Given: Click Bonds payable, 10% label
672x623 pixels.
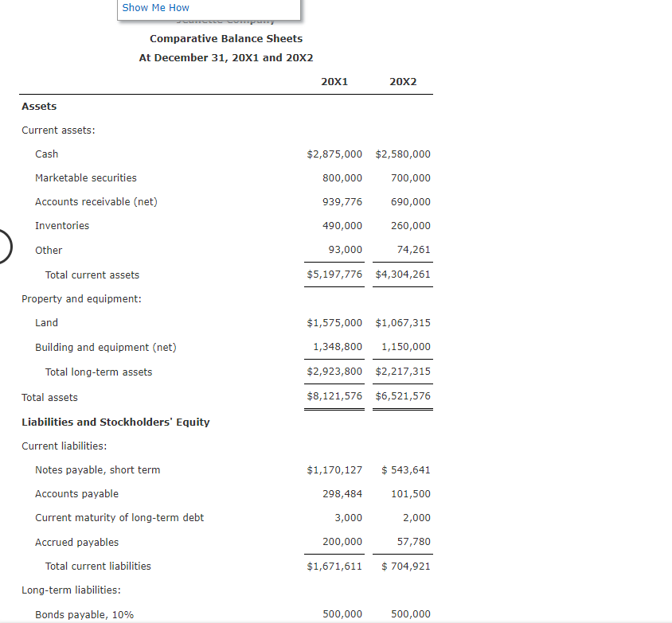Looking at the screenshot, I should [84, 615].
